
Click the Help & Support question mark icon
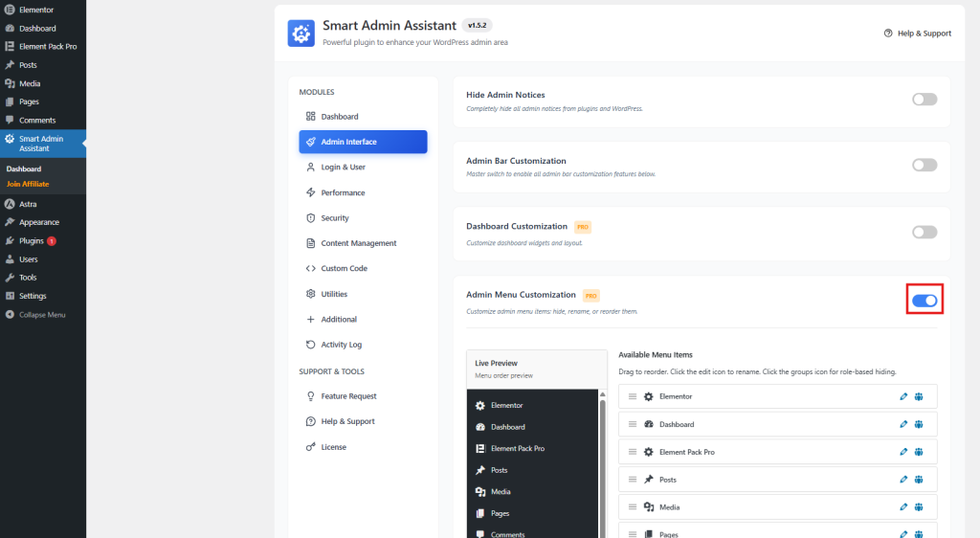[x=888, y=34]
